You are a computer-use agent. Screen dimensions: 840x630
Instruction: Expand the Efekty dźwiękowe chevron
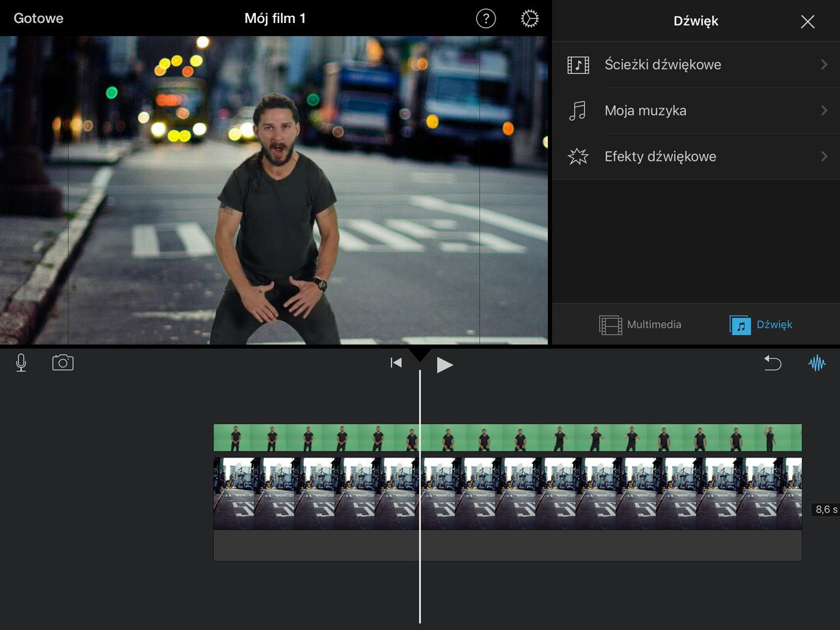[x=824, y=156]
